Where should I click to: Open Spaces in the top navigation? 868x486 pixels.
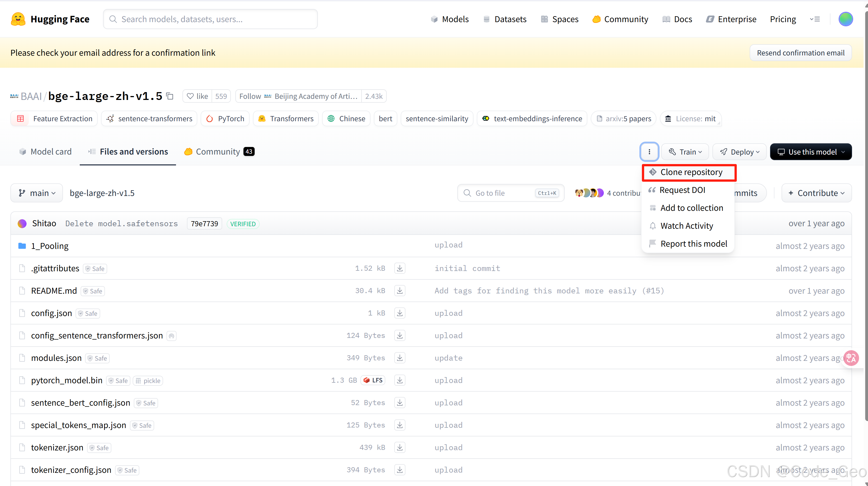tap(560, 19)
